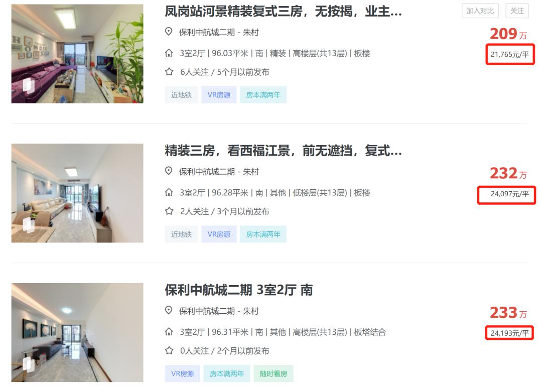Click the star icon next to 0人关注

point(169,350)
